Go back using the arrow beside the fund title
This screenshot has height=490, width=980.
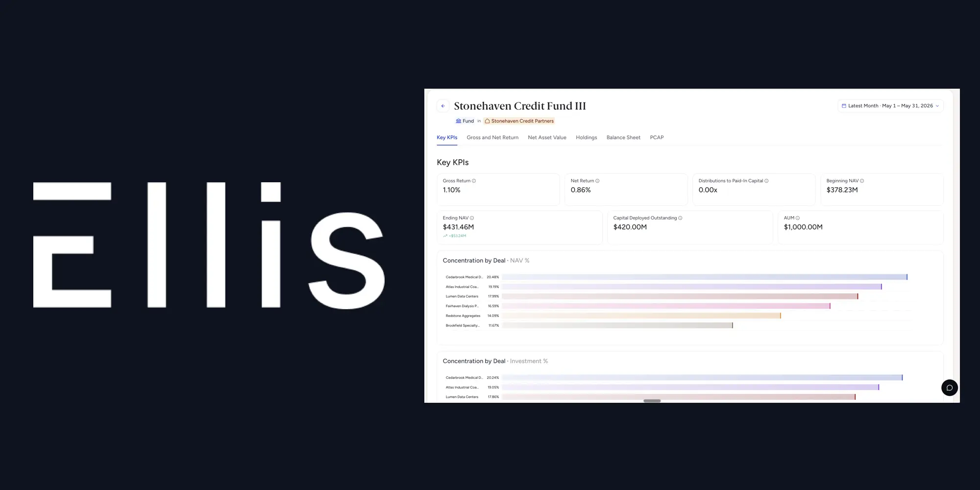tap(443, 106)
